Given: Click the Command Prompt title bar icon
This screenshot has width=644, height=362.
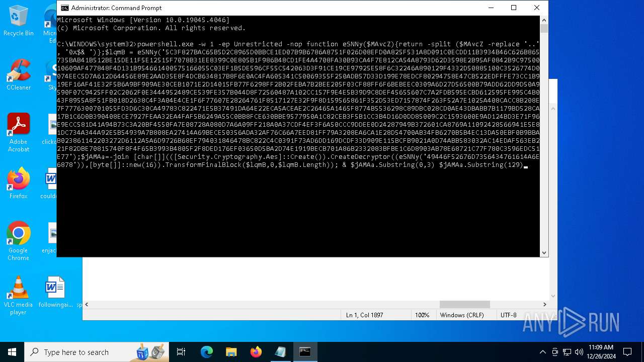Looking at the screenshot, I should coord(64,8).
